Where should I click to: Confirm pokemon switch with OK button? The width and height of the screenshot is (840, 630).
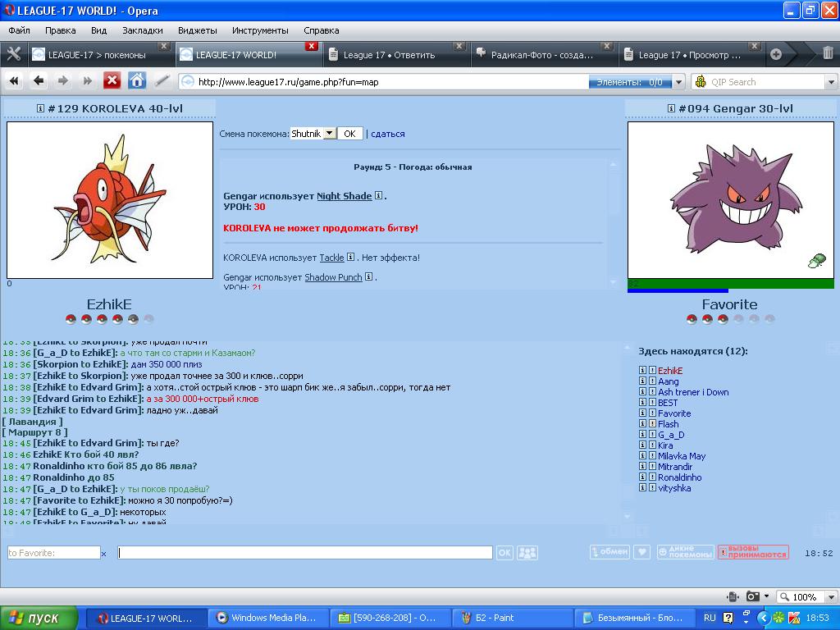[x=349, y=134]
